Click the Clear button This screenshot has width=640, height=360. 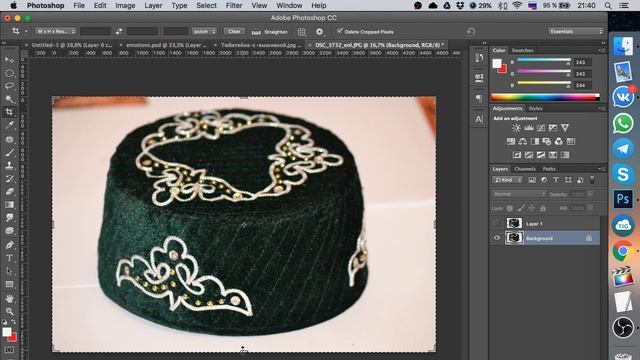tap(234, 31)
